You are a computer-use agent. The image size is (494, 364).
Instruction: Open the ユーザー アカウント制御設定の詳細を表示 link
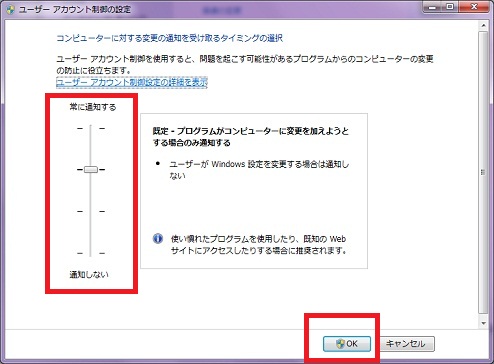(132, 82)
